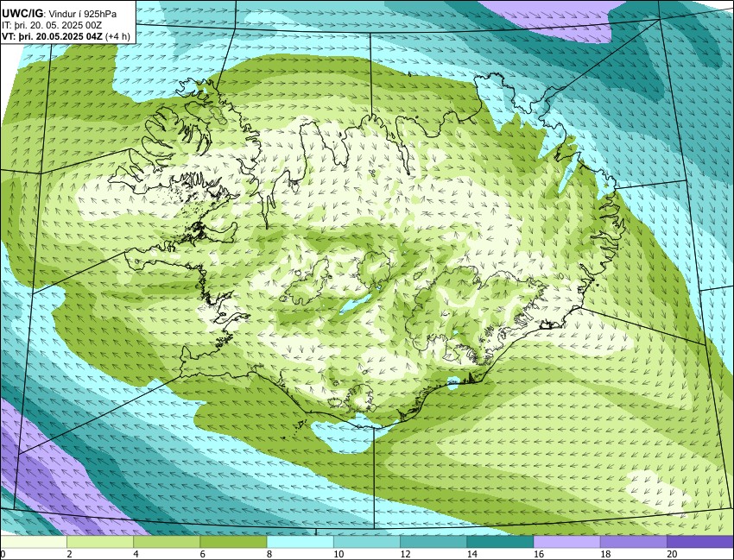This screenshot has width=734, height=560.
Task: Click the legend value '12'
Action: point(405,554)
